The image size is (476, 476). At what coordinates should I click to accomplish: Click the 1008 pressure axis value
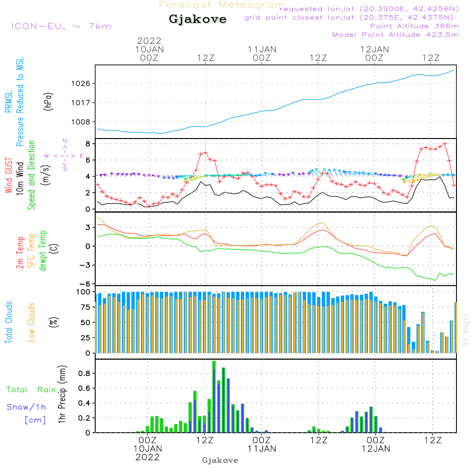point(81,122)
